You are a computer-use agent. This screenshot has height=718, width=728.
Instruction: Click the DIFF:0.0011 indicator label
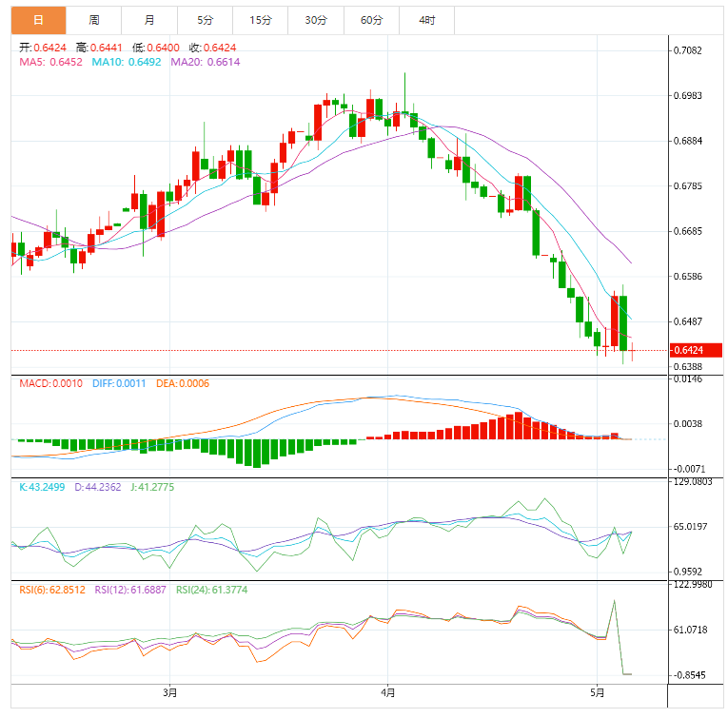pos(119,383)
